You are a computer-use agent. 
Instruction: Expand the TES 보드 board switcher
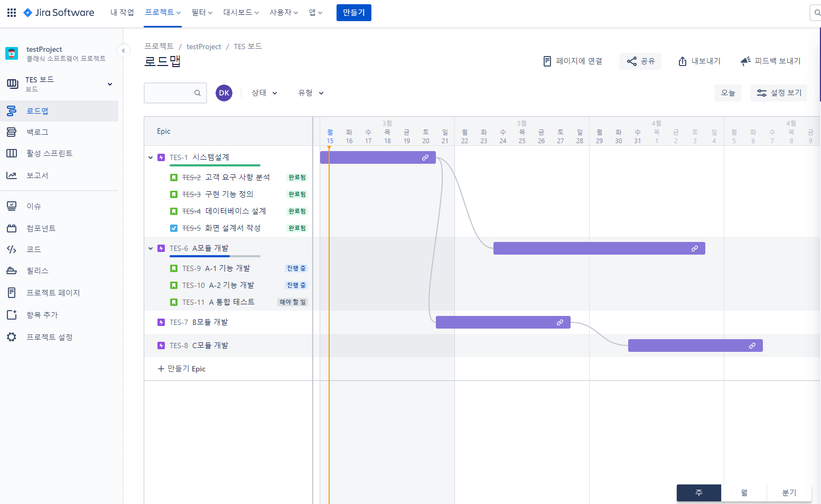coord(110,84)
